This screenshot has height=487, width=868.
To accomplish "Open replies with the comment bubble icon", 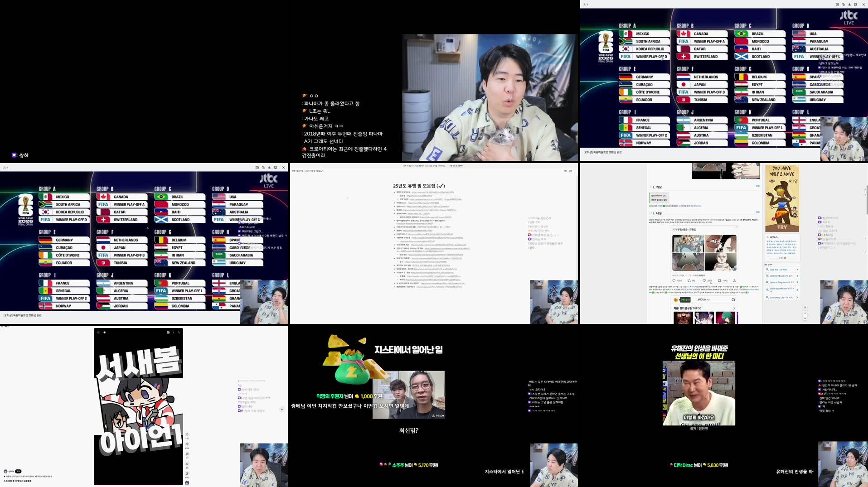I will [x=674, y=280].
